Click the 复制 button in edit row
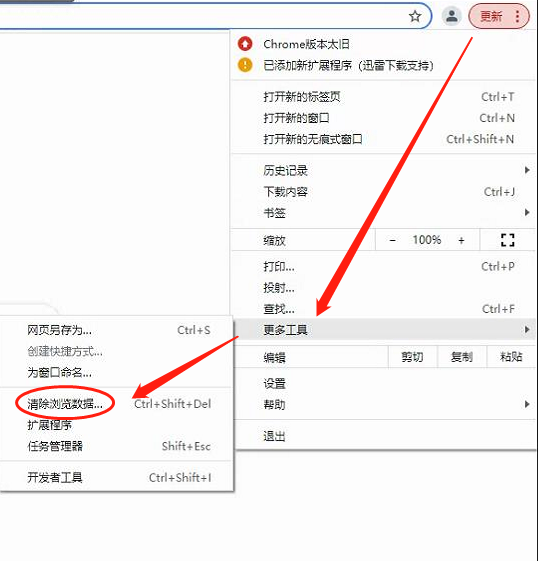 (462, 357)
